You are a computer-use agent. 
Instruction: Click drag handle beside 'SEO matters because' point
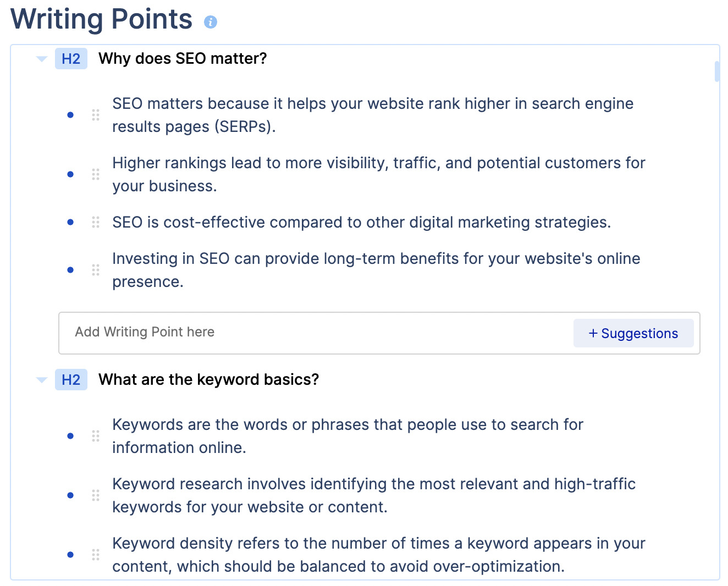point(96,115)
